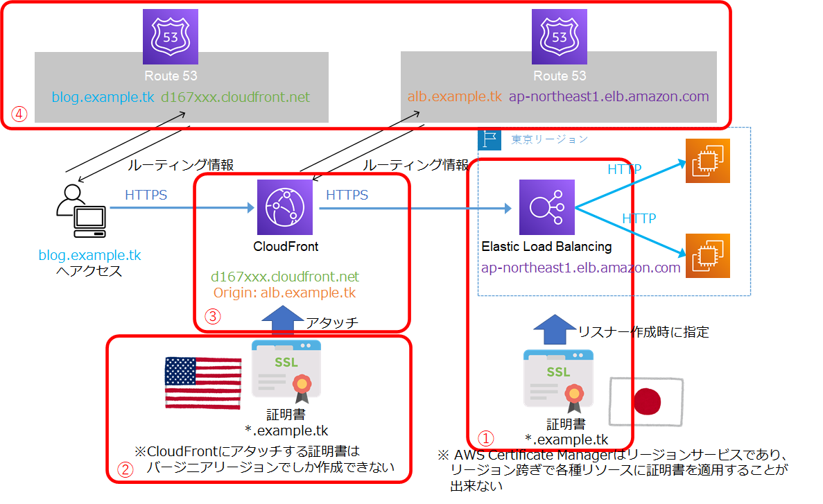This screenshot has height=504, width=823.
Task: Click blog.example.tk in the Route 53 box
Action: point(103,97)
